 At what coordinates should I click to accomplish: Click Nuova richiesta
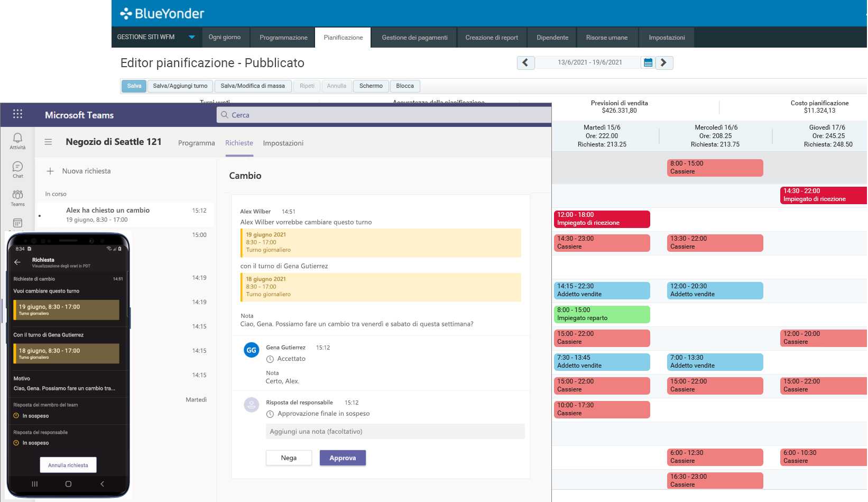click(x=86, y=171)
